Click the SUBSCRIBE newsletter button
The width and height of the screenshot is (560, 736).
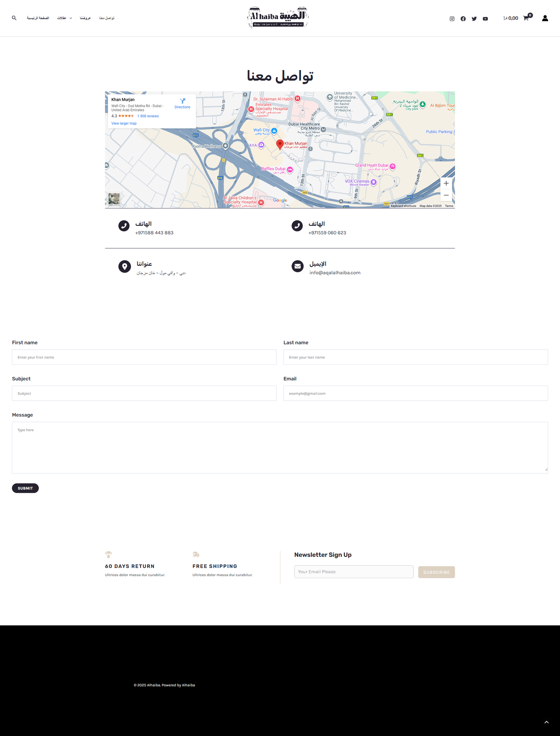click(x=436, y=572)
